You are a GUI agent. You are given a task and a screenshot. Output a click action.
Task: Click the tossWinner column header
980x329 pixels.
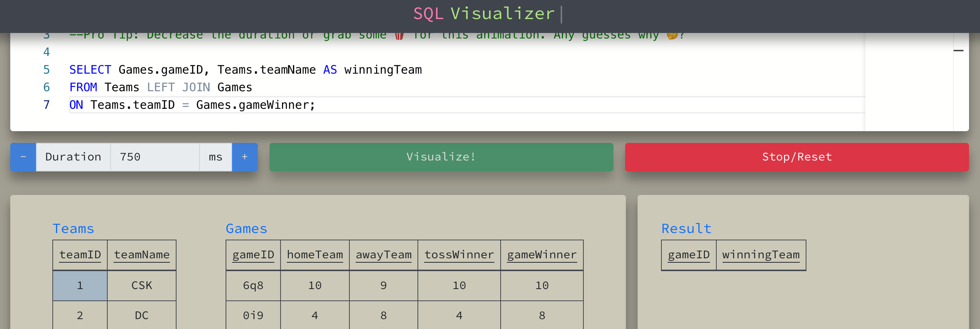(x=459, y=255)
